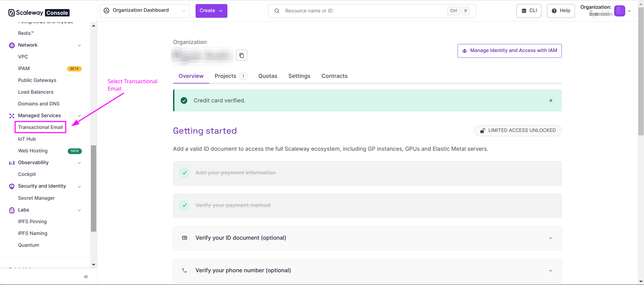Click the Verify your payment method step
This screenshot has height=285, width=644.
click(x=367, y=206)
